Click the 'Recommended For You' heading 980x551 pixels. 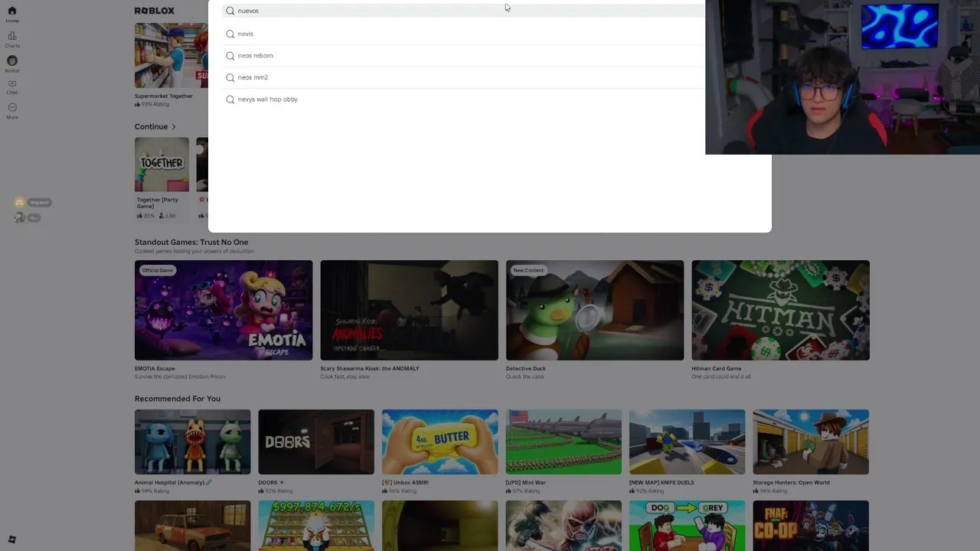(x=178, y=399)
